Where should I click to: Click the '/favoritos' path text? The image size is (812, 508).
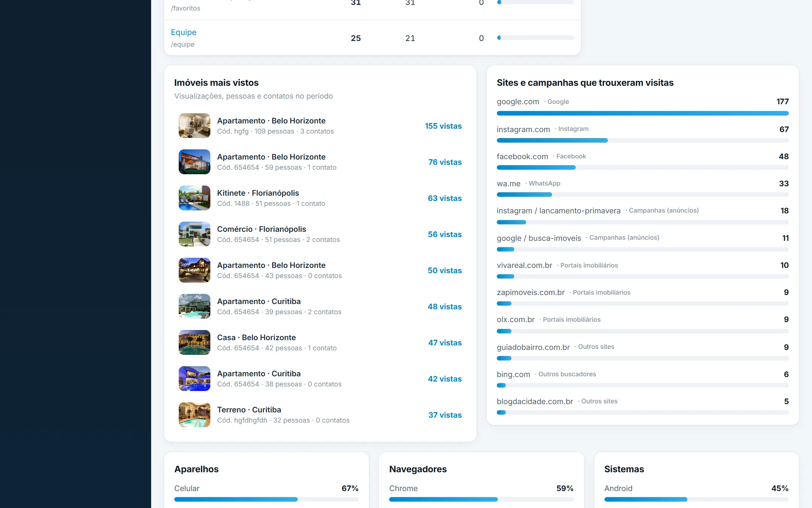pos(185,8)
